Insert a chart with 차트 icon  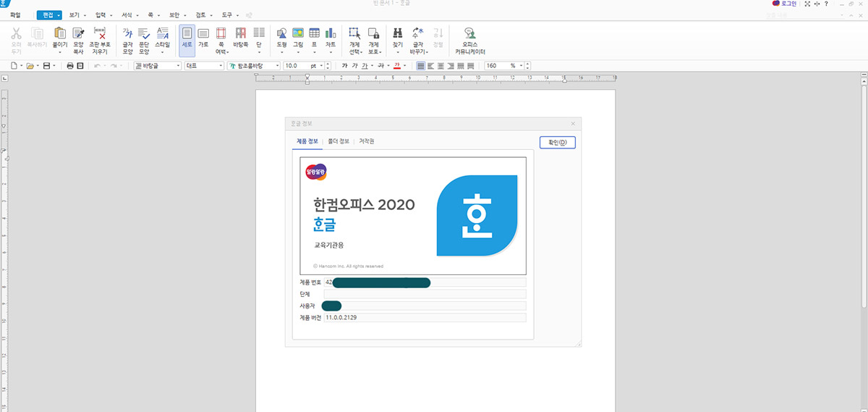pos(331,33)
